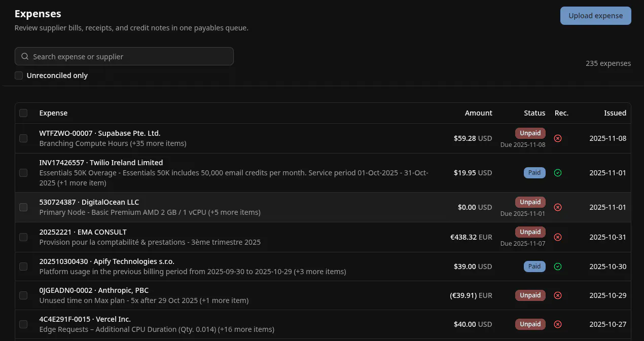Click Branching Compute Hours description
Image resolution: width=644 pixels, height=341 pixels.
tap(113, 143)
